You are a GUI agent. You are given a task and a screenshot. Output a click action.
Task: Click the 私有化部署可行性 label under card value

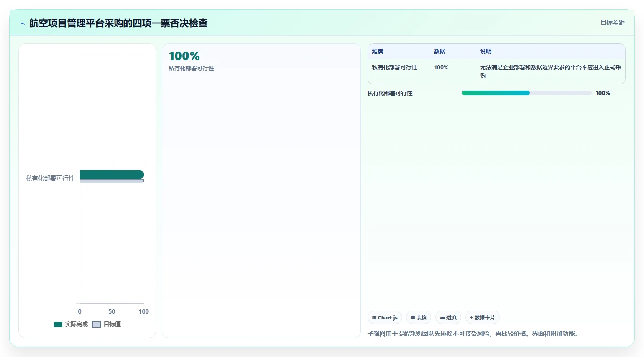click(191, 68)
